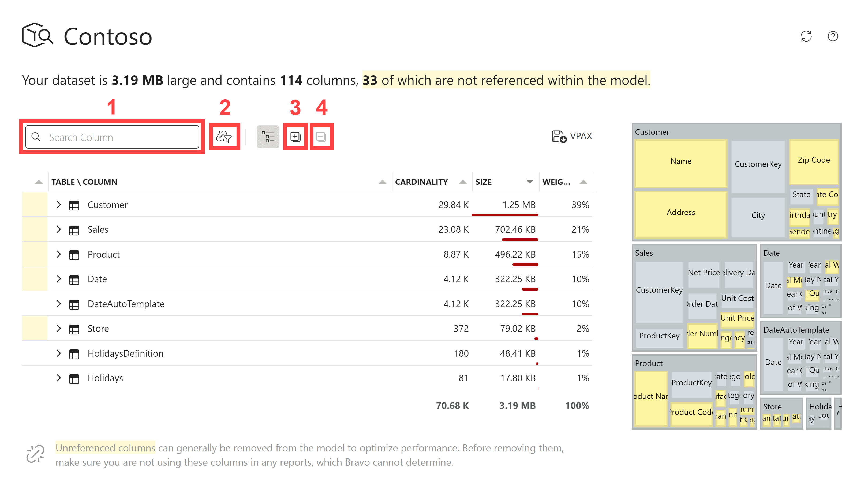Click the collapse all icon
Screen dimensions: 868x482
(x=321, y=137)
